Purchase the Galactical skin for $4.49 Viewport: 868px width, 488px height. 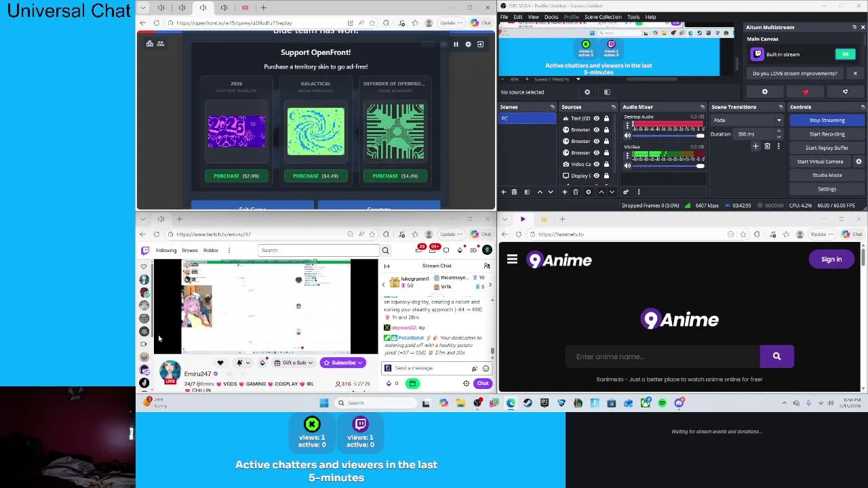click(315, 176)
